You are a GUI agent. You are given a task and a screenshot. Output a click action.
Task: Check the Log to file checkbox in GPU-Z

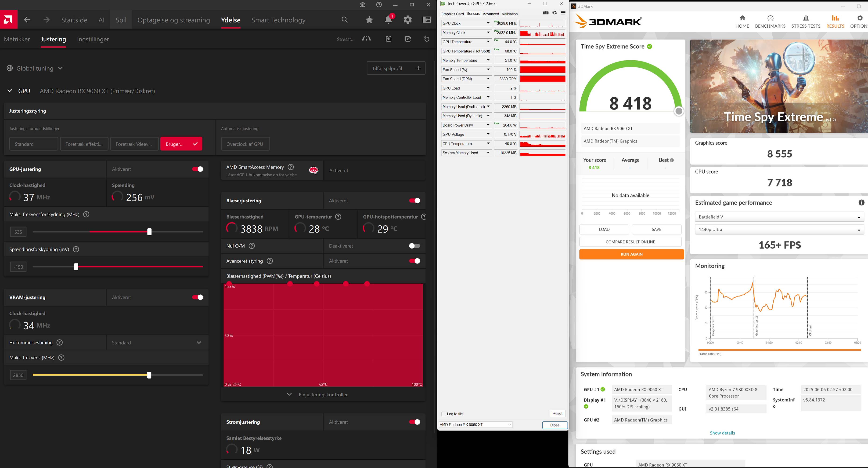click(444, 414)
